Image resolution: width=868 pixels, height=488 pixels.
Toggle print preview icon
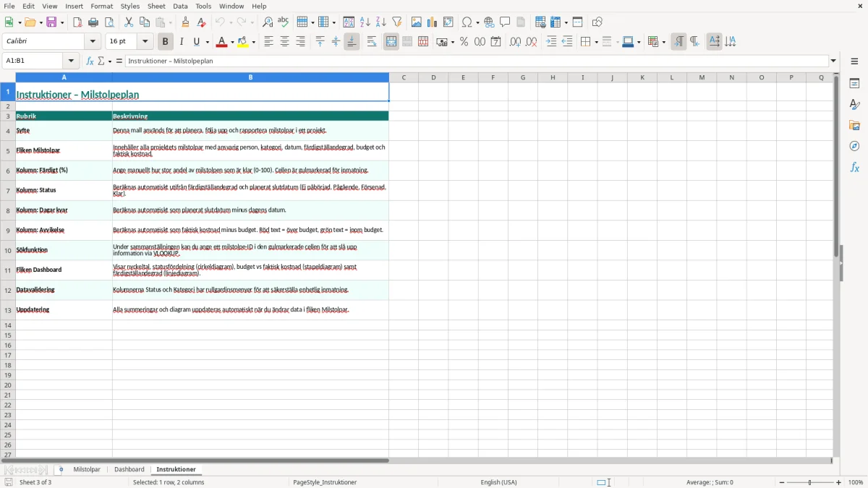(109, 22)
